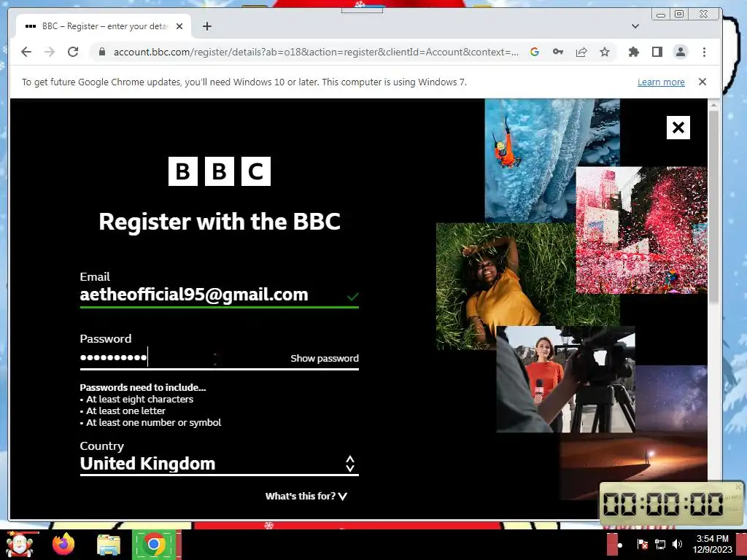Click the taskbar clock showing 3:54 PM
747x560 pixels.
(712, 544)
